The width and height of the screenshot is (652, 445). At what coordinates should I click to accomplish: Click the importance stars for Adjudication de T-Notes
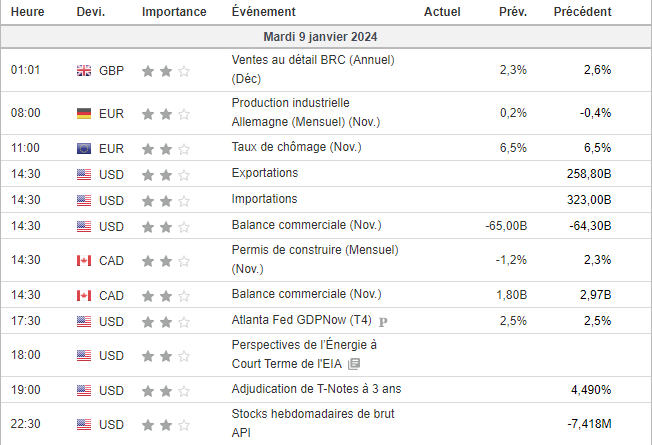point(165,390)
